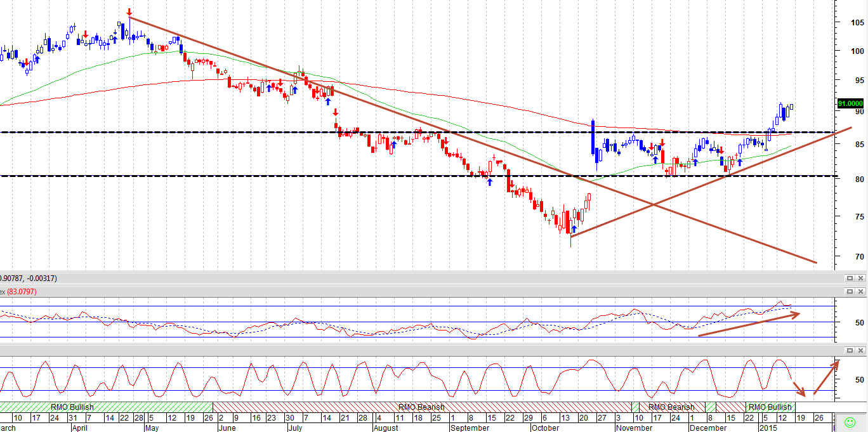Maximize the top indicator panel showing 0.90787

tap(850, 278)
